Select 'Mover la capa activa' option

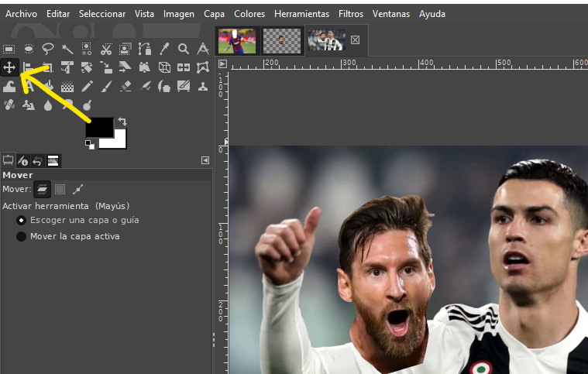22,236
